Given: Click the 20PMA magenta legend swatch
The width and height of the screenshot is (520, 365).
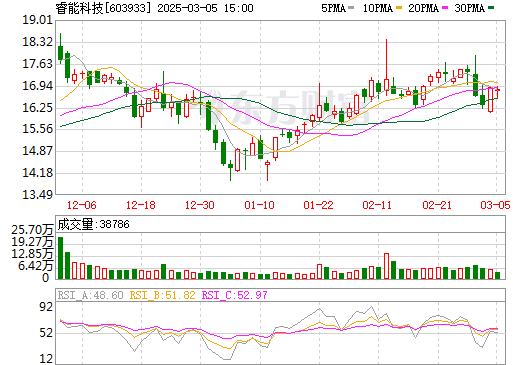Looking at the screenshot, I should [x=445, y=8].
